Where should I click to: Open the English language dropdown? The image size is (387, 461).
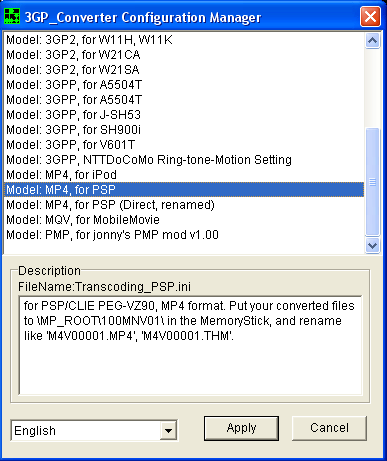click(168, 431)
